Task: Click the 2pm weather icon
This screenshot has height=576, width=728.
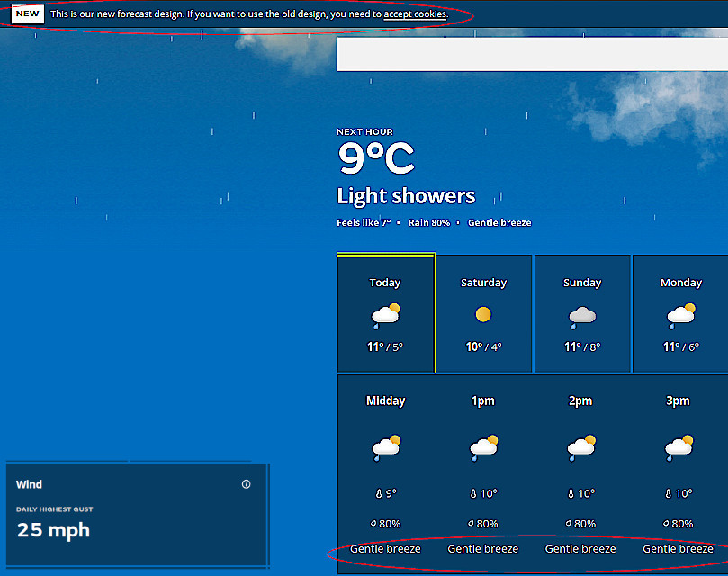Action: point(581,448)
